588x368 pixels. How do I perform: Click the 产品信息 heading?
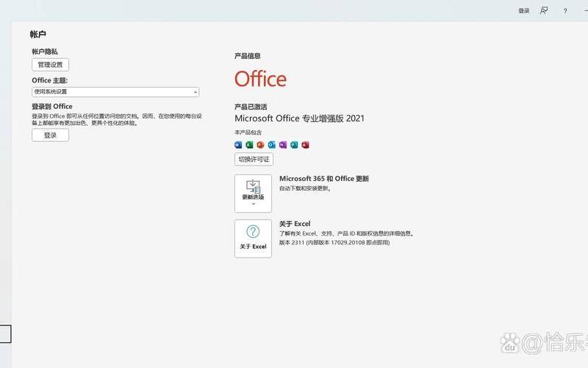247,56
